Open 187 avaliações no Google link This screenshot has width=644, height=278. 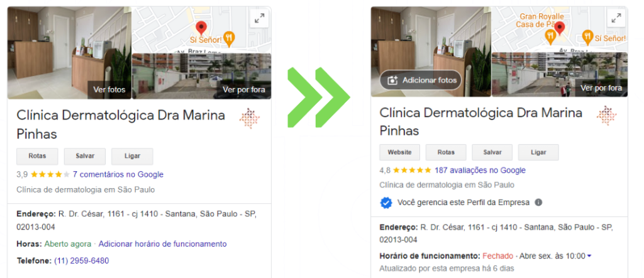tap(480, 170)
